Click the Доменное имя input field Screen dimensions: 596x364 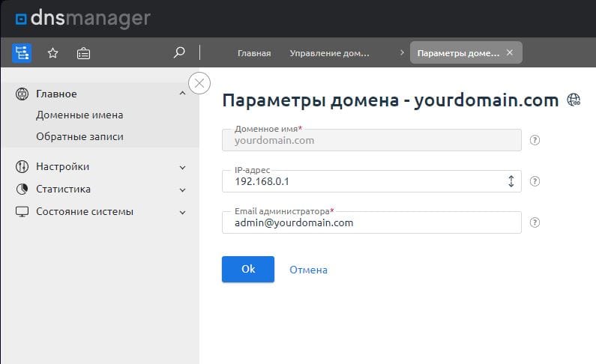372,140
